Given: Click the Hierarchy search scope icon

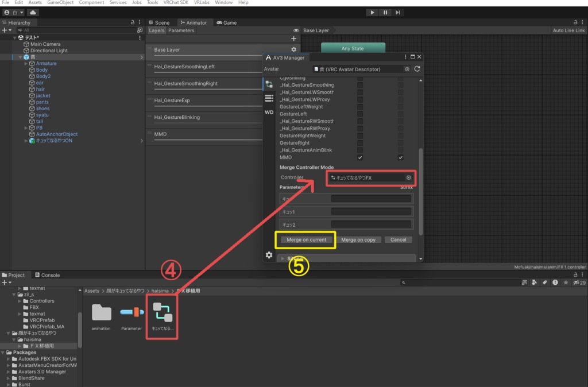Looking at the screenshot, I should click(140, 30).
